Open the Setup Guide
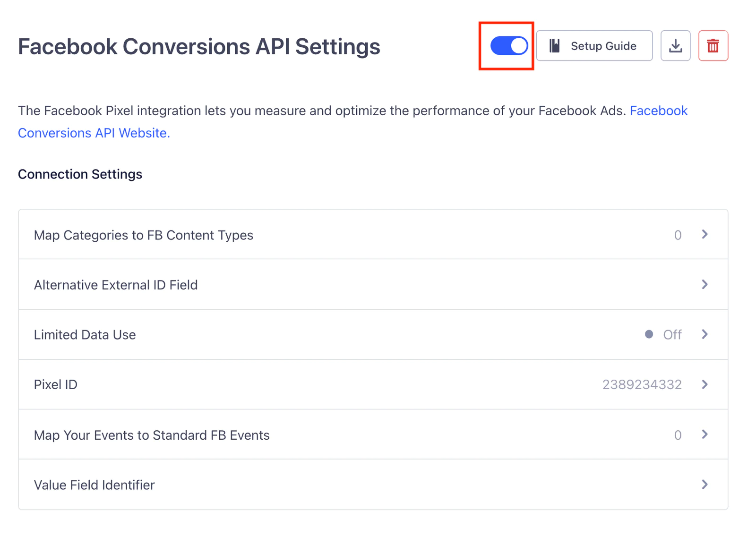Image resolution: width=756 pixels, height=536 pixels. point(594,46)
